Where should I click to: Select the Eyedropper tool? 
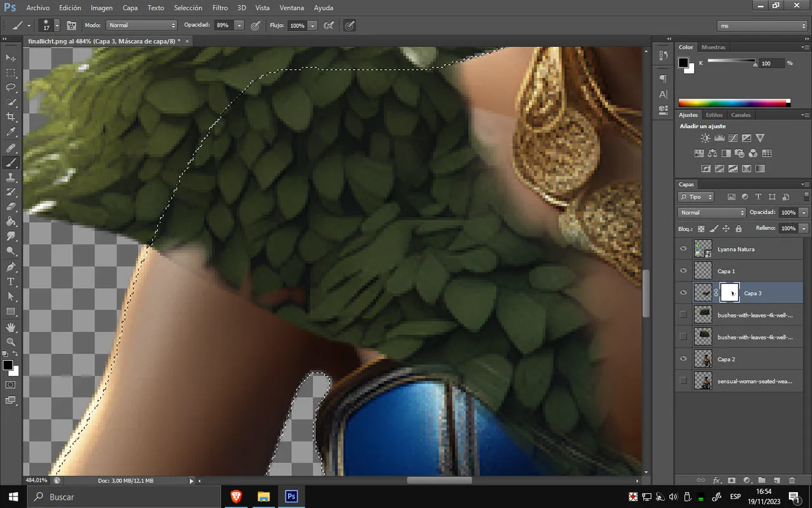click(11, 132)
